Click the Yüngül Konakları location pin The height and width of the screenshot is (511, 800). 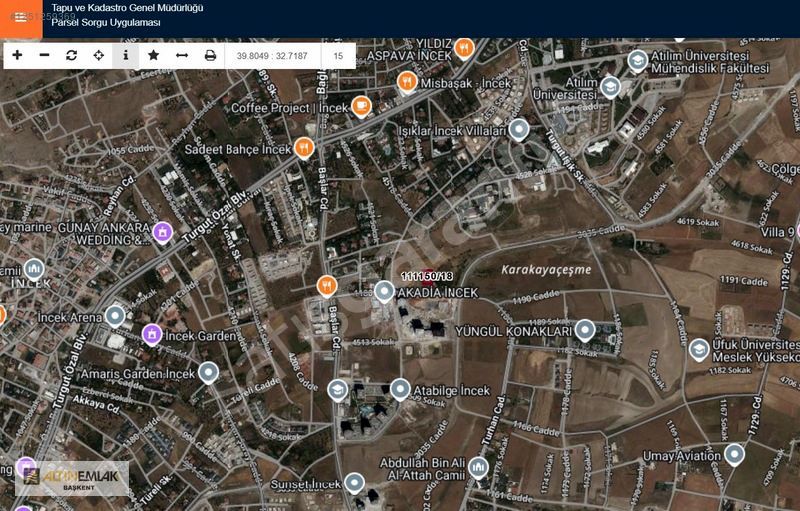(585, 330)
